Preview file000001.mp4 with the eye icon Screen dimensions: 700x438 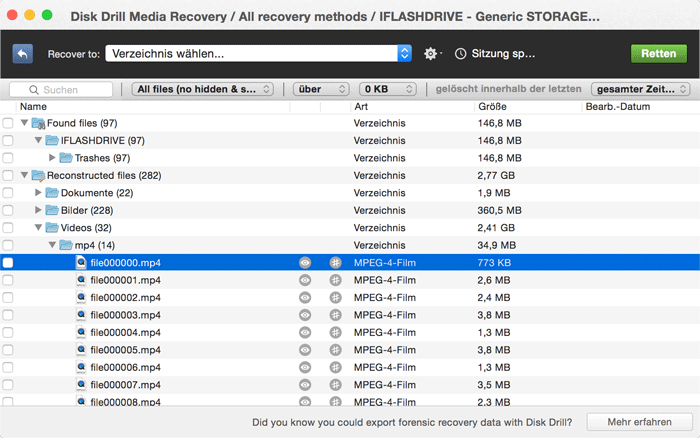point(305,280)
